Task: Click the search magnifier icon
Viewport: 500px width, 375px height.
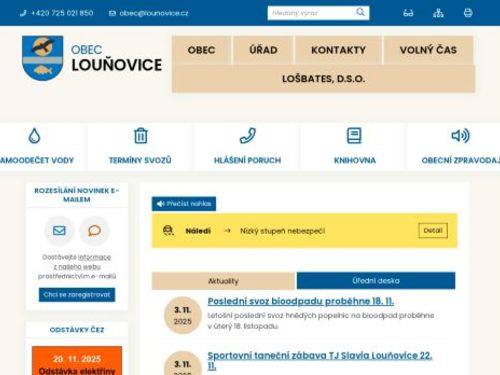Action: coord(360,13)
